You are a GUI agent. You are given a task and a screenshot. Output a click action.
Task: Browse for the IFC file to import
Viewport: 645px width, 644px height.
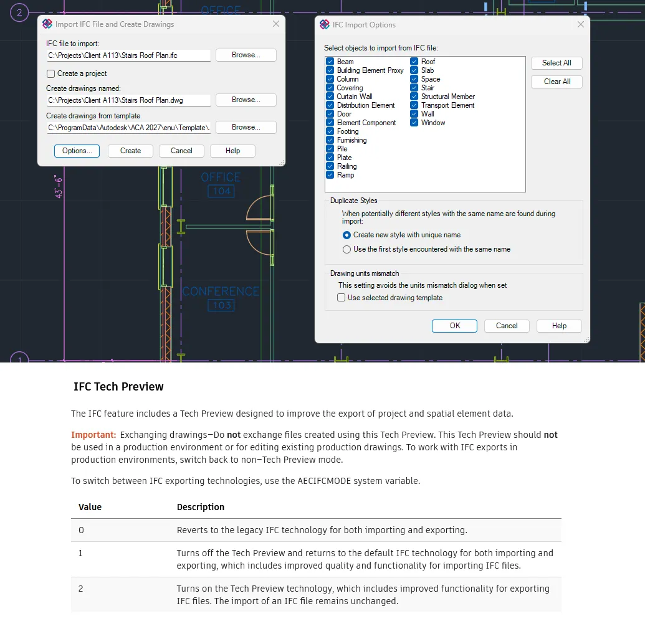coord(246,55)
